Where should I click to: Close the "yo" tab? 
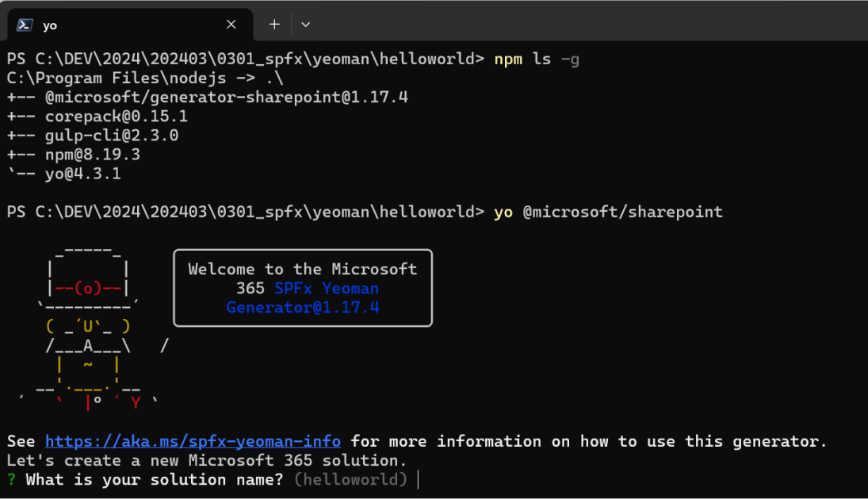pyautogui.click(x=231, y=25)
